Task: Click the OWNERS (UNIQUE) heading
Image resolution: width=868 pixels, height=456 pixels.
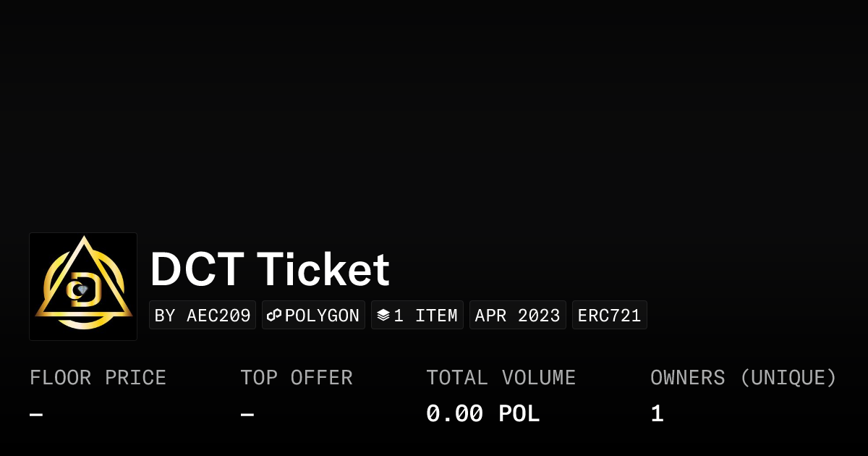Action: coord(743,378)
